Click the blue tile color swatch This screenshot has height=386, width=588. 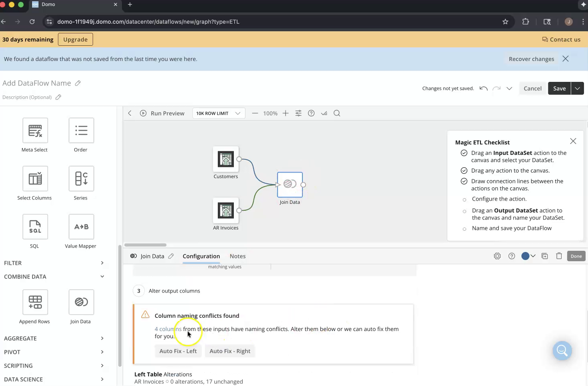(525, 256)
